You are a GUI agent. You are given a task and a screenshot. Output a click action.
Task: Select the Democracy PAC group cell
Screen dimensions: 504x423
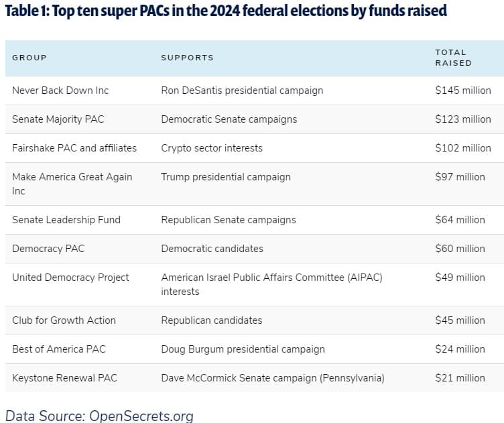(48, 249)
